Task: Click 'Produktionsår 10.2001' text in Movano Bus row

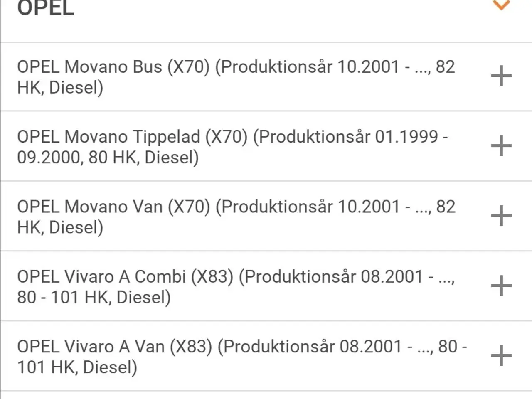Action: coord(310,67)
